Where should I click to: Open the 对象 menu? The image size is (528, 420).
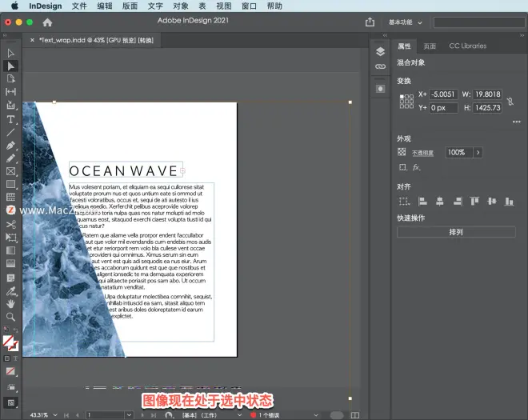[x=181, y=6]
